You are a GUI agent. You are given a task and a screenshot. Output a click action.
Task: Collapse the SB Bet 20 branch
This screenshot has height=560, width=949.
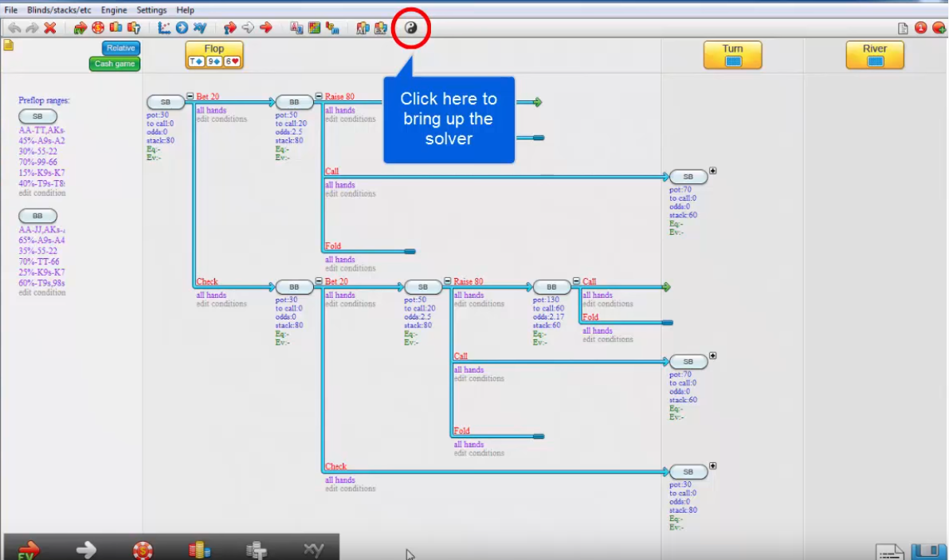(x=190, y=96)
